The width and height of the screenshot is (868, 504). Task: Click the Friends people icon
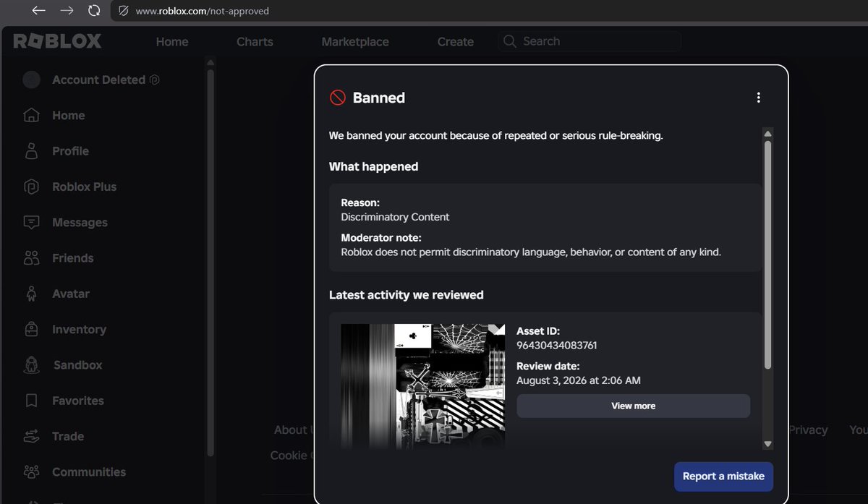coord(31,257)
